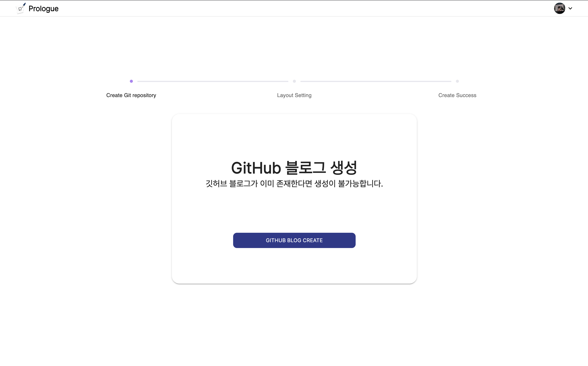Screen dimensions: 588x366
Task: Click the GitHub 블로그 생성 heading
Action: (294, 168)
